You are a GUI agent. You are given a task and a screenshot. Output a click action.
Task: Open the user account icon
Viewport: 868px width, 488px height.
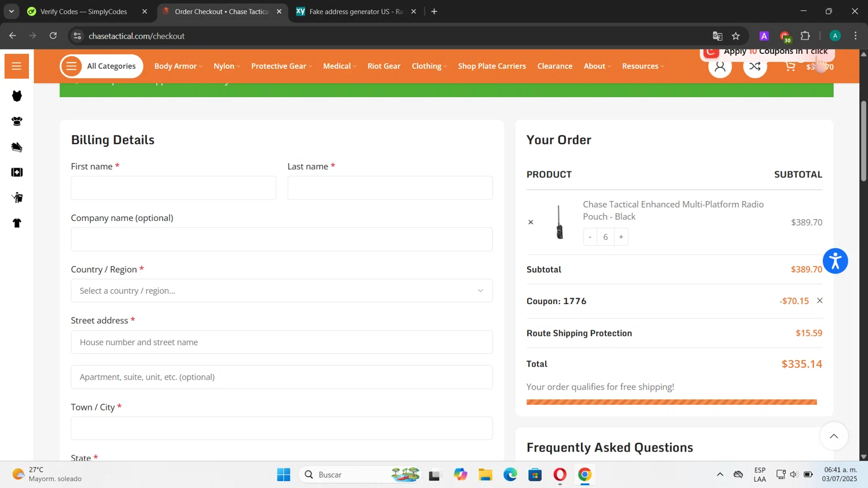720,66
